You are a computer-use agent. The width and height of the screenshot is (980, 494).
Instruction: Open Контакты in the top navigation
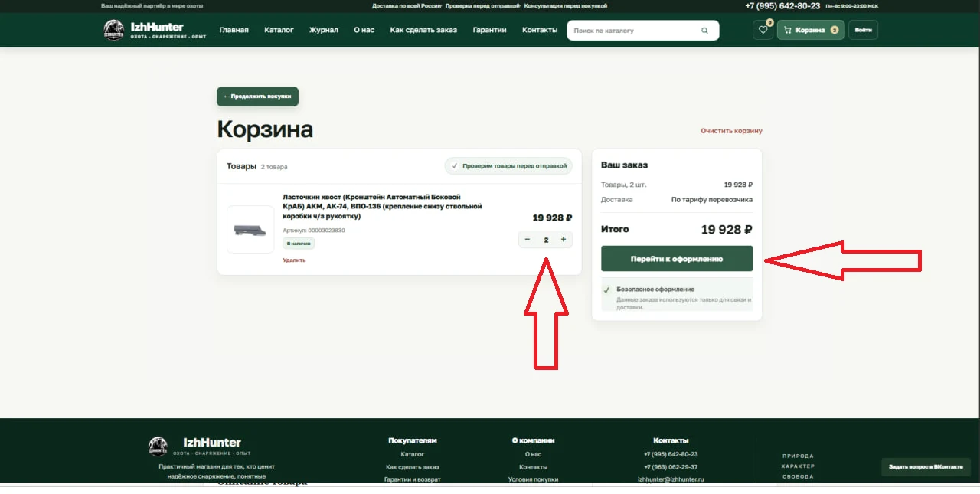pos(540,30)
